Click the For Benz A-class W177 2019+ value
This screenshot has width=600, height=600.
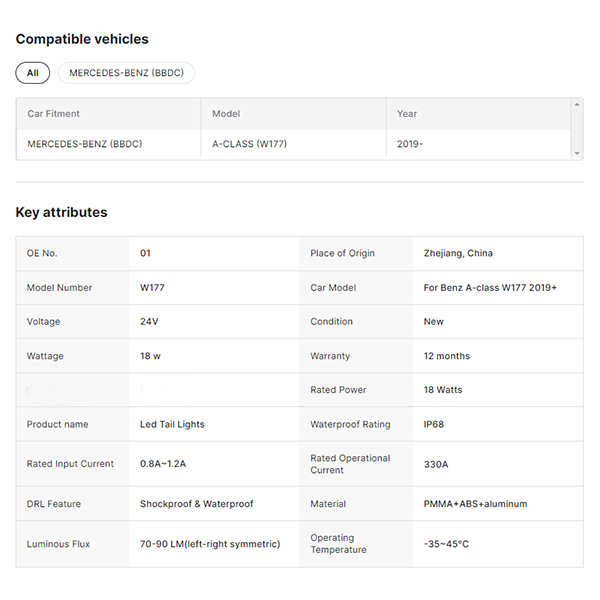pyautogui.click(x=490, y=288)
